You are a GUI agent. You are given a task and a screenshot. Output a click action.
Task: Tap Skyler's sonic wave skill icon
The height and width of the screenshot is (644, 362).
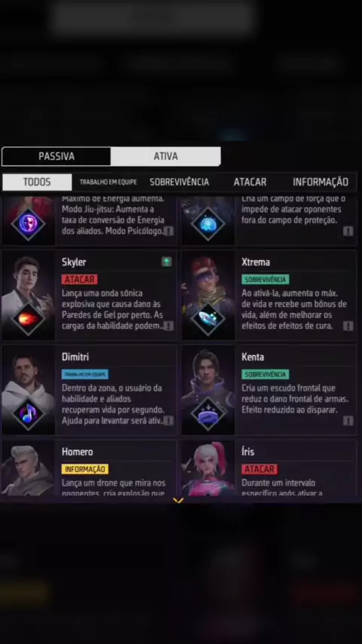pos(28,319)
